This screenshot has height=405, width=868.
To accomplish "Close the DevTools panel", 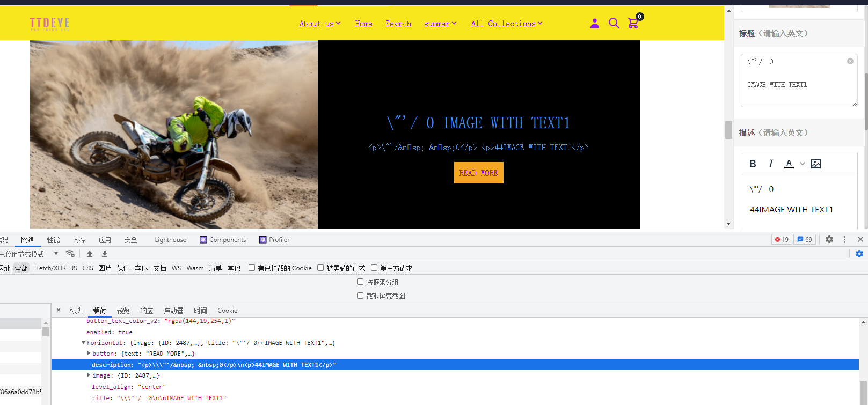I will click(860, 239).
